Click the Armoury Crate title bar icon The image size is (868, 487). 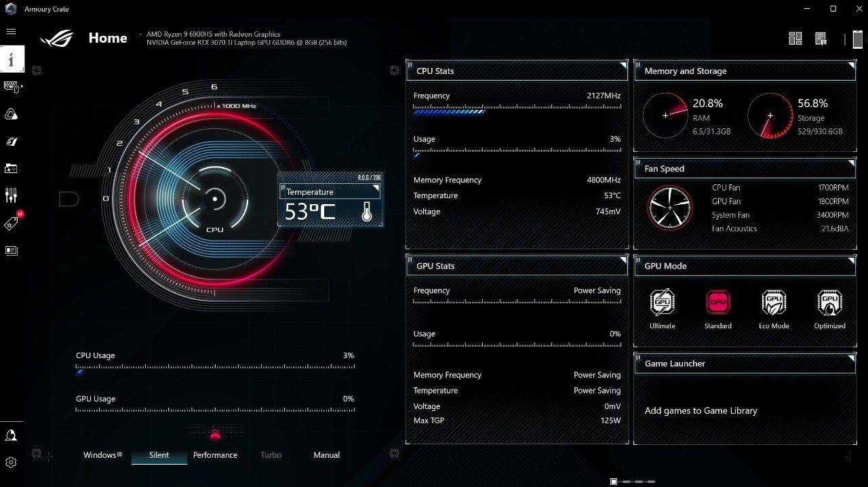click(x=11, y=9)
